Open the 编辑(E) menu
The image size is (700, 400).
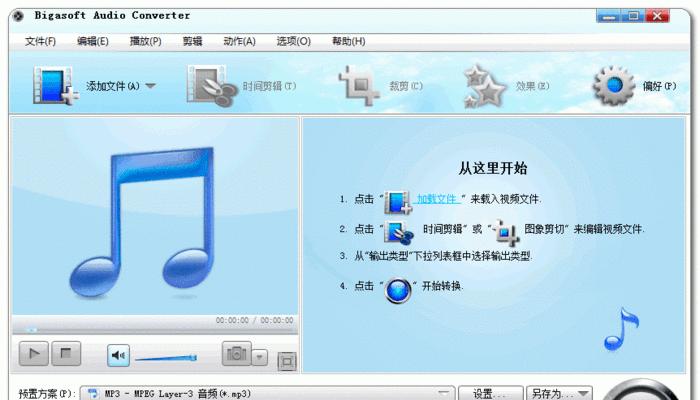pyautogui.click(x=92, y=42)
